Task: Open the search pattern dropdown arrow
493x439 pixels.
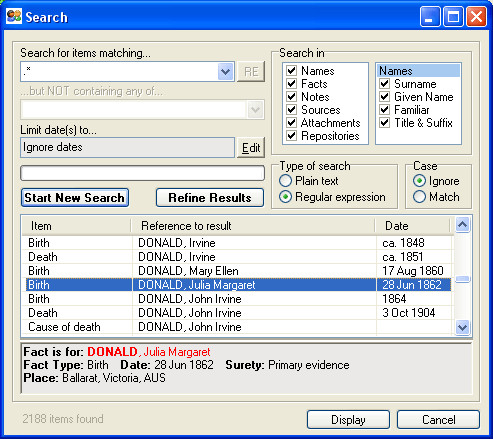Action: click(225, 72)
